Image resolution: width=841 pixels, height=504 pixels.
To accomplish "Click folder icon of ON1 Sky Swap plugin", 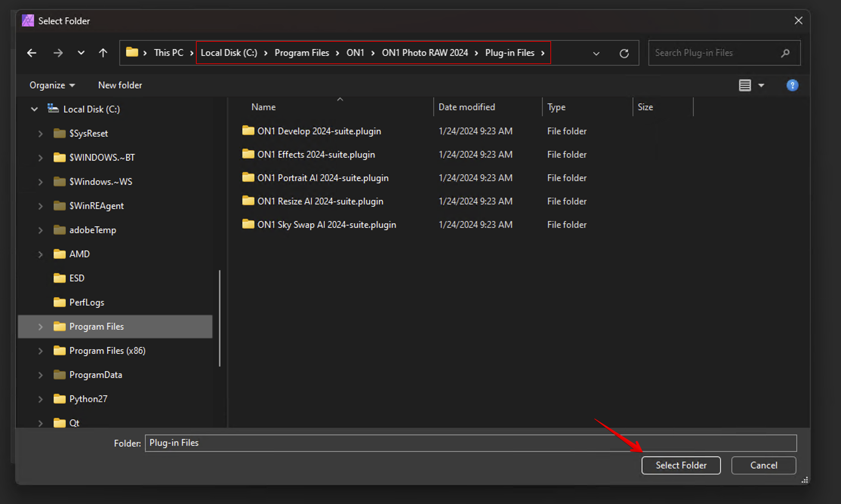I will pyautogui.click(x=248, y=224).
